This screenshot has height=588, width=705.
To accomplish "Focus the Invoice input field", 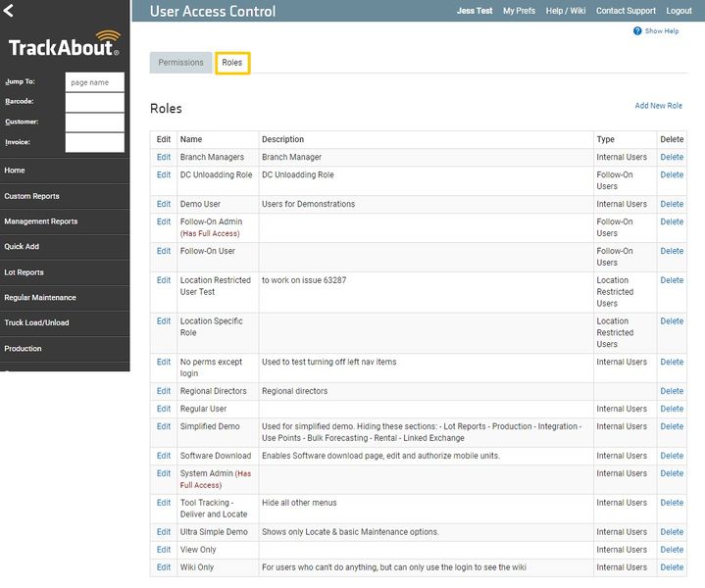I will [95, 142].
